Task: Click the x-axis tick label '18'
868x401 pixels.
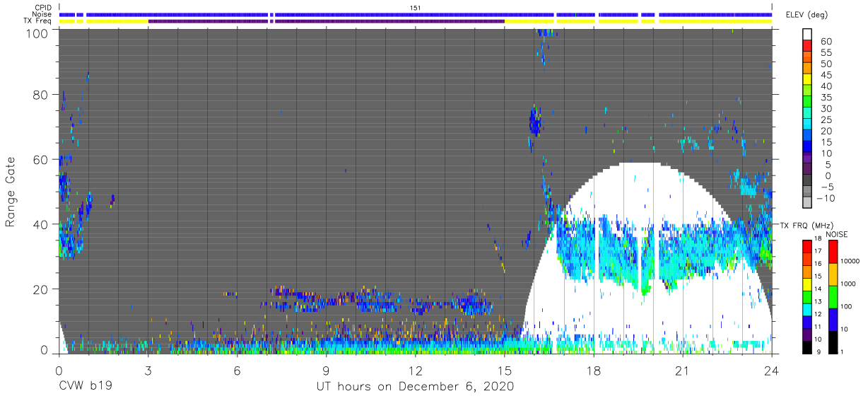Action: click(593, 371)
